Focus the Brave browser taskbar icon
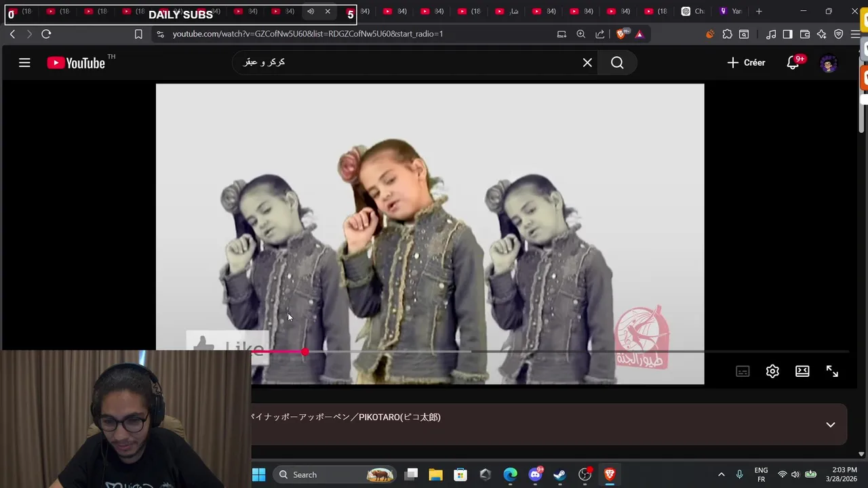 pyautogui.click(x=609, y=474)
